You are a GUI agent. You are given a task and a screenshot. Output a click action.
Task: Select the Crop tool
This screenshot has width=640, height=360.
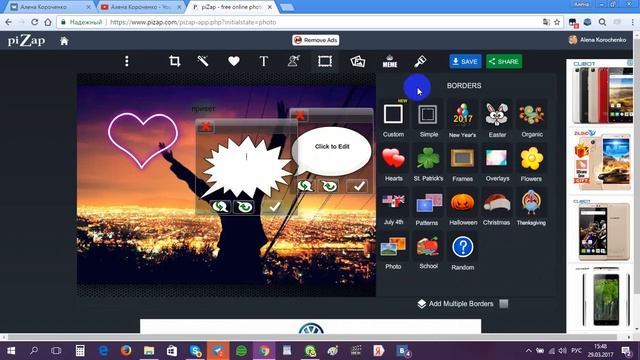[174, 61]
